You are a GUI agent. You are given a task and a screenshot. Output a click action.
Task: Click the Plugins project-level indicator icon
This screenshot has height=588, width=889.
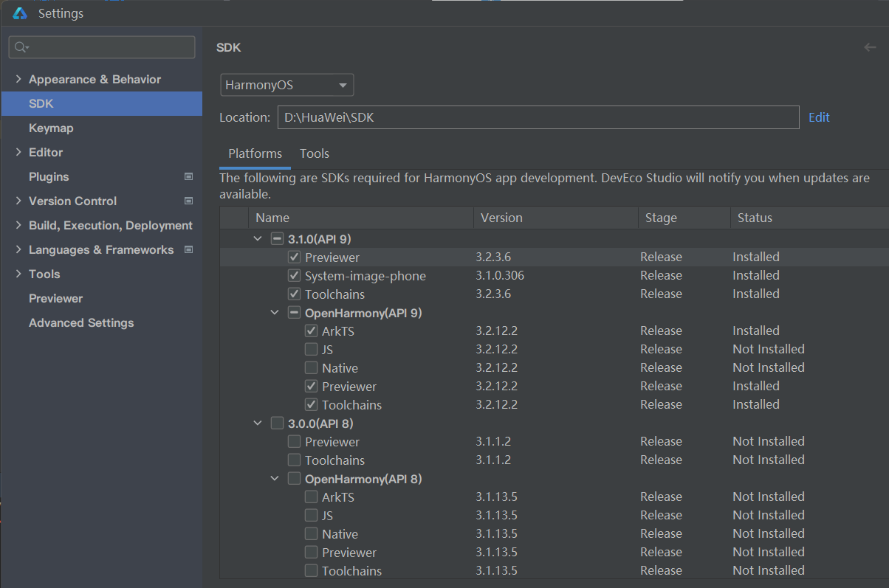coord(188,177)
